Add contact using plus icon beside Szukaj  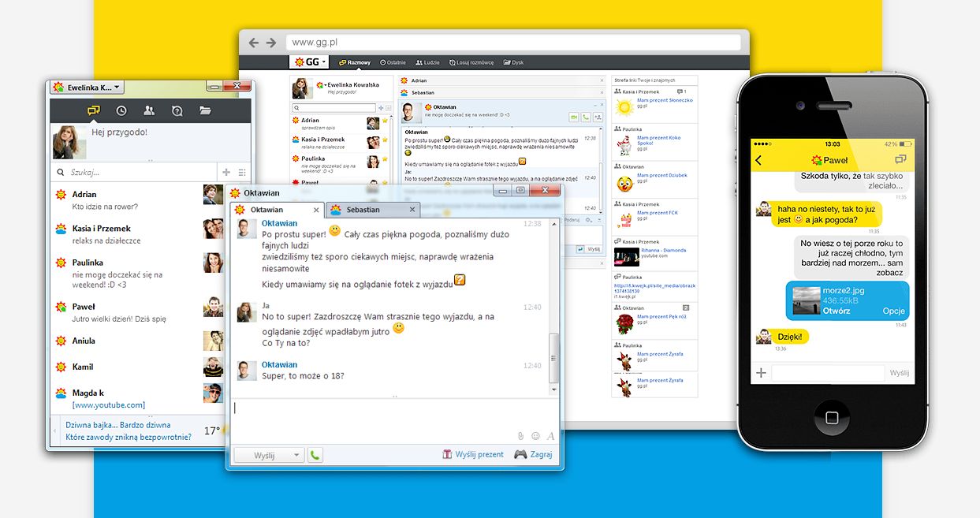[x=226, y=172]
